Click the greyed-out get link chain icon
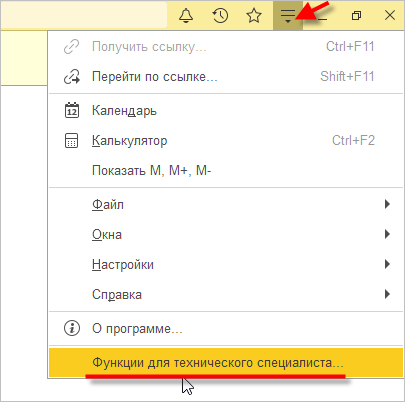Screen dimensions: 405x402 coord(71,47)
